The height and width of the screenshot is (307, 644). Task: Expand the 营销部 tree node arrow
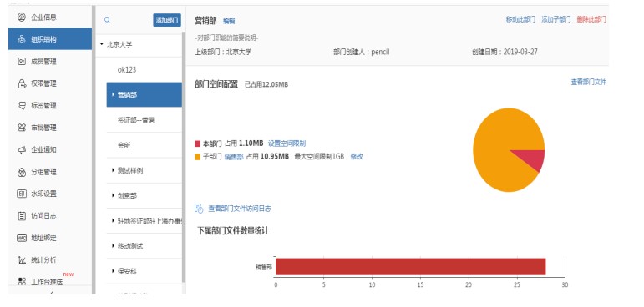113,95
